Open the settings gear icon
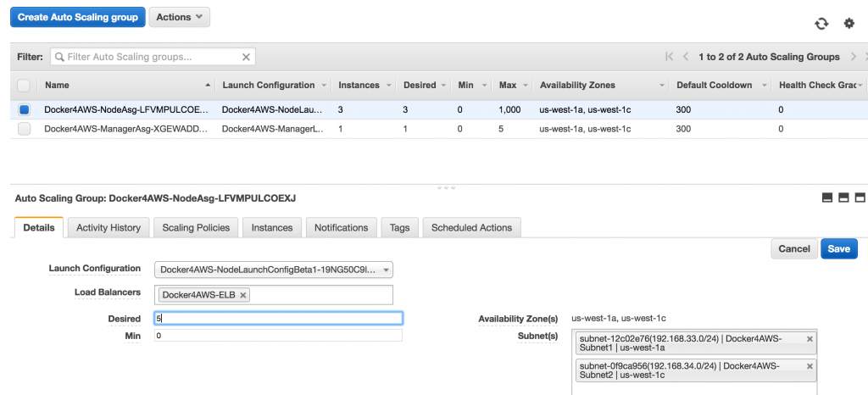The width and height of the screenshot is (868, 395). pyautogui.click(x=849, y=23)
